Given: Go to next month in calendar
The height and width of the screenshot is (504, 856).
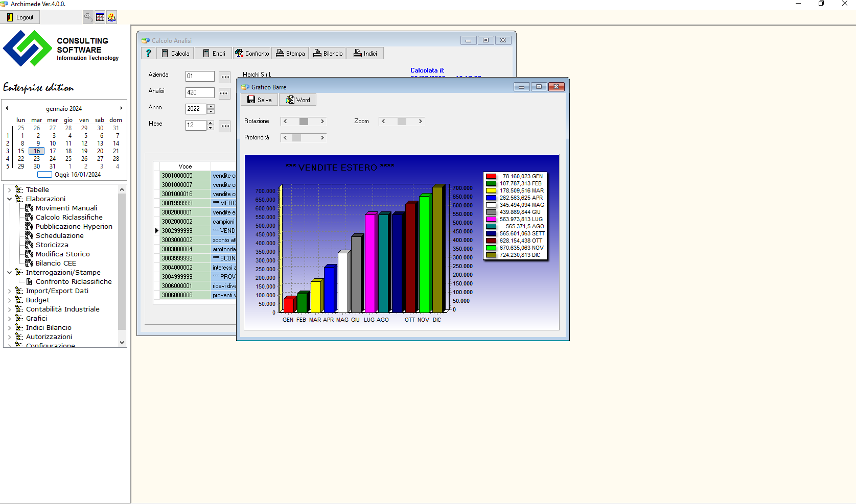Looking at the screenshot, I should click(121, 108).
